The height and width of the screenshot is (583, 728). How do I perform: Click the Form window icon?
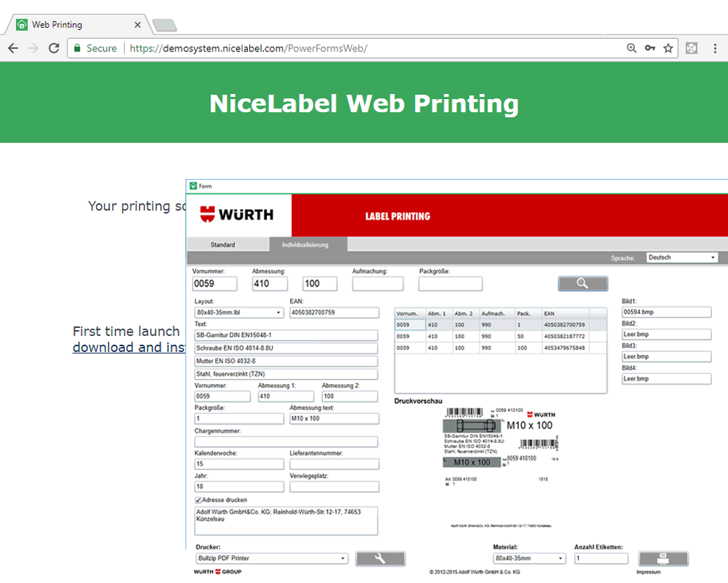pyautogui.click(x=193, y=186)
